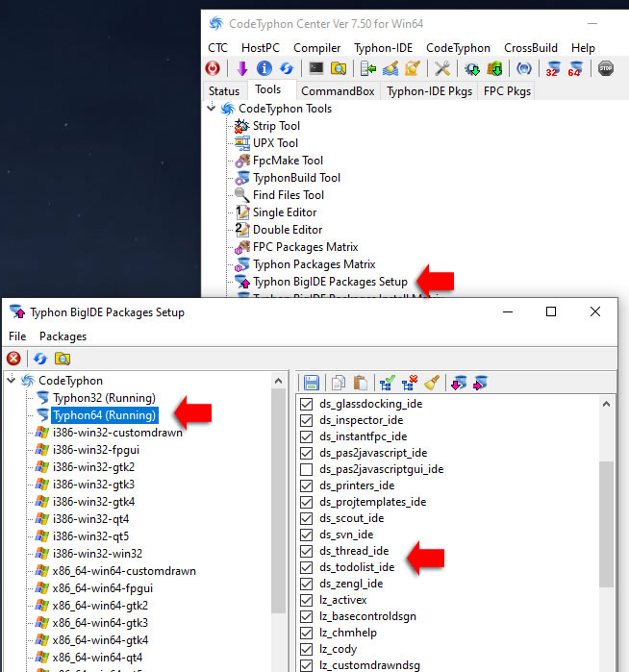Open File menu in Packages Setup window
Screen dimensions: 629x672
coord(17,336)
